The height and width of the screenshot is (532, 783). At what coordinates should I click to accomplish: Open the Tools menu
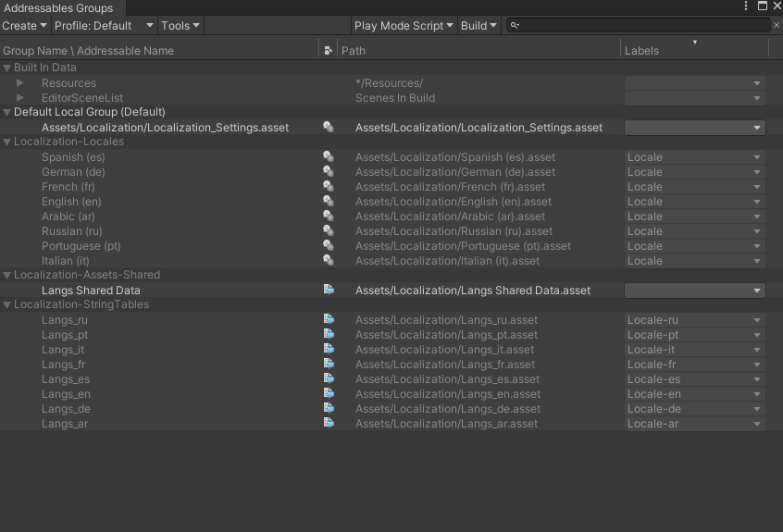click(180, 26)
